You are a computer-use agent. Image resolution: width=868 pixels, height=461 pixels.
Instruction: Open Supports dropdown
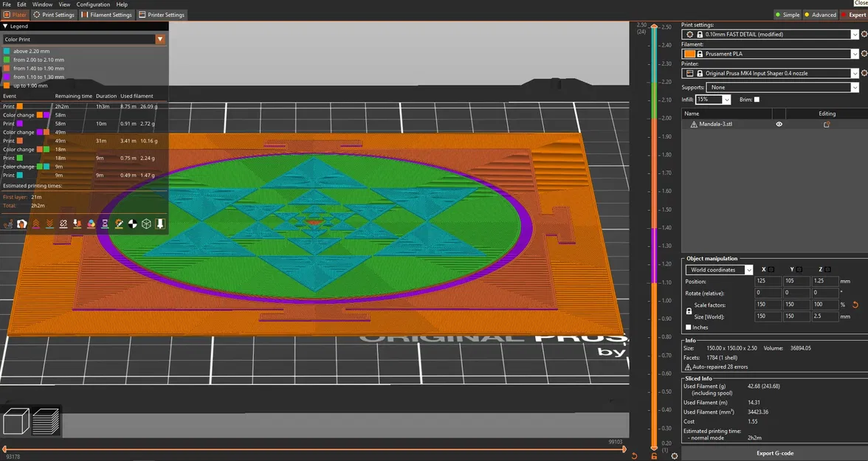tap(855, 88)
